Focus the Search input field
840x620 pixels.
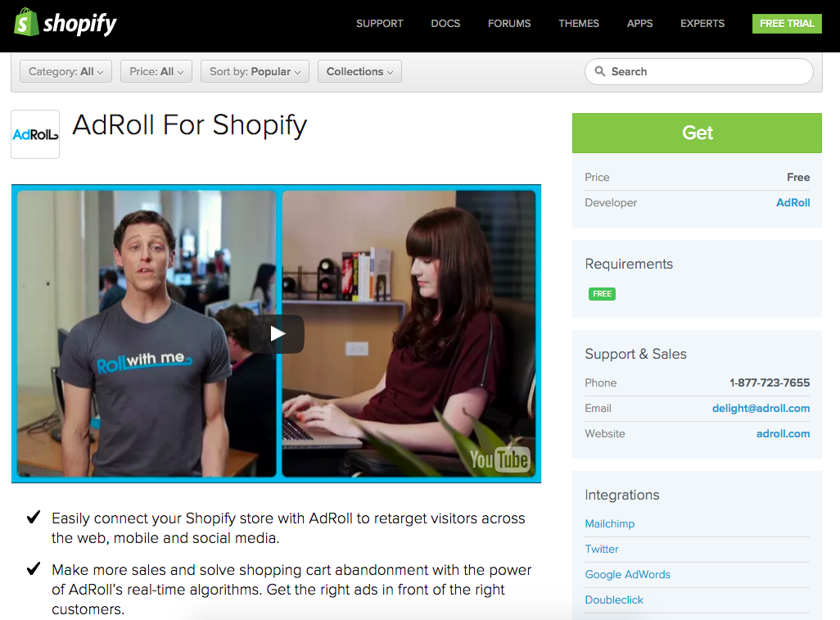point(699,71)
